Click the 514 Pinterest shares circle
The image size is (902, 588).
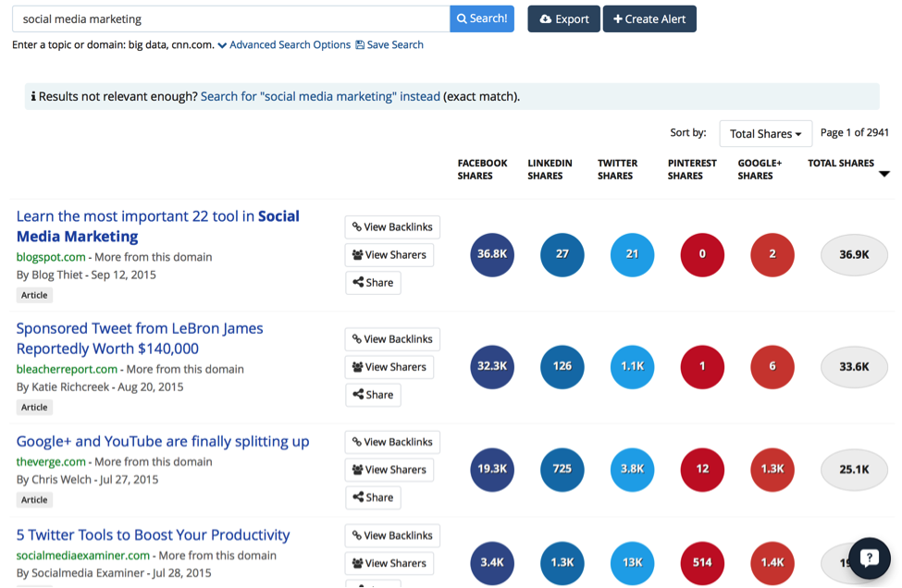702,562
